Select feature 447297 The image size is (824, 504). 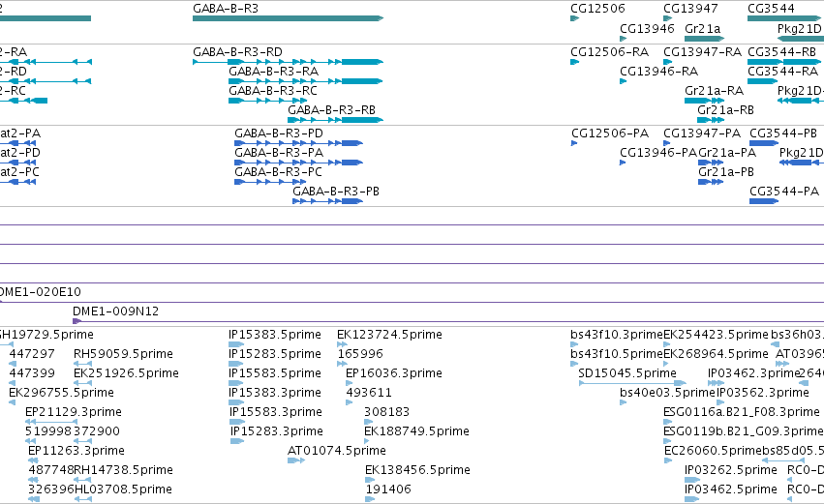tap(32, 354)
